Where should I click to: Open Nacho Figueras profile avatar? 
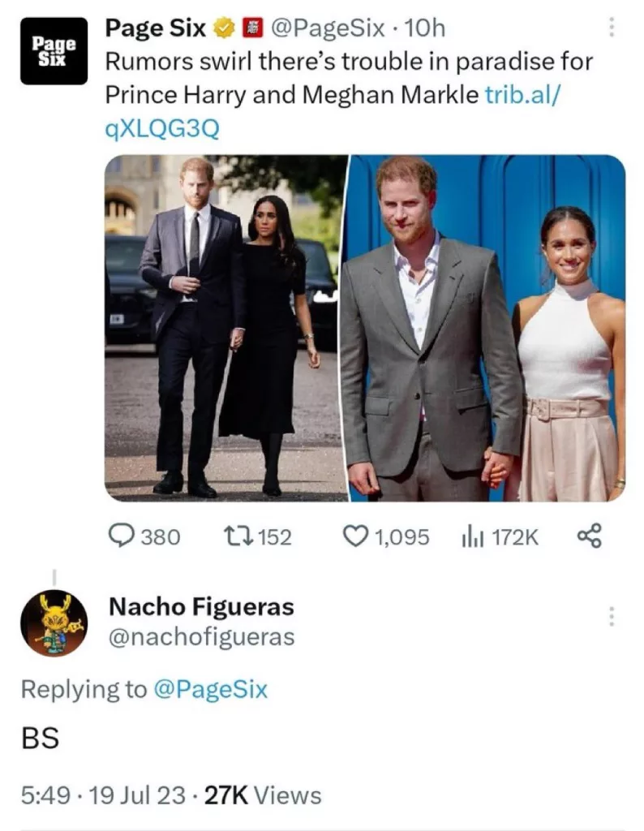[54, 623]
